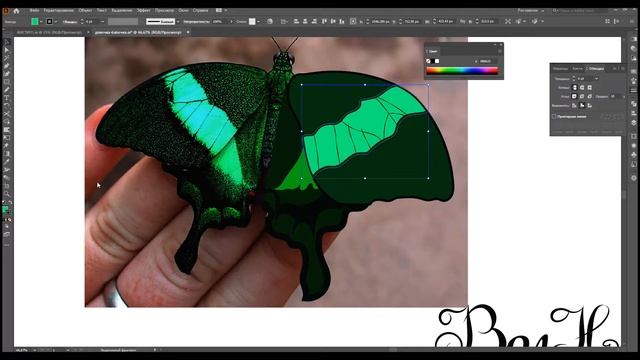Screen dimensions: 640x360
Task: Select the Pen tool
Action: click(7, 66)
